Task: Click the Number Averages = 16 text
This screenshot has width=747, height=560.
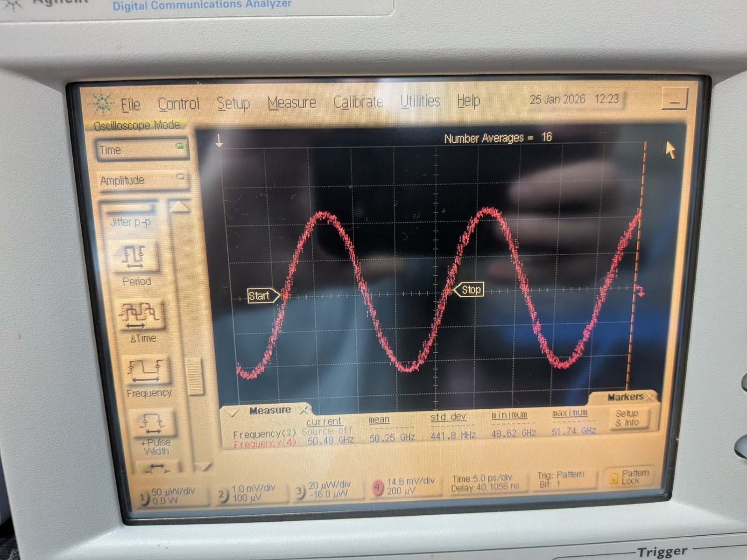Action: point(498,138)
